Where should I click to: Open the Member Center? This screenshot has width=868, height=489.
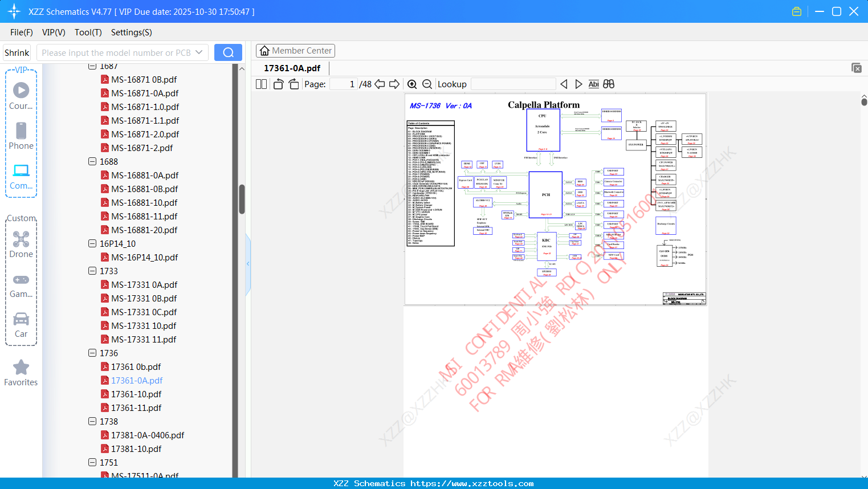point(295,51)
